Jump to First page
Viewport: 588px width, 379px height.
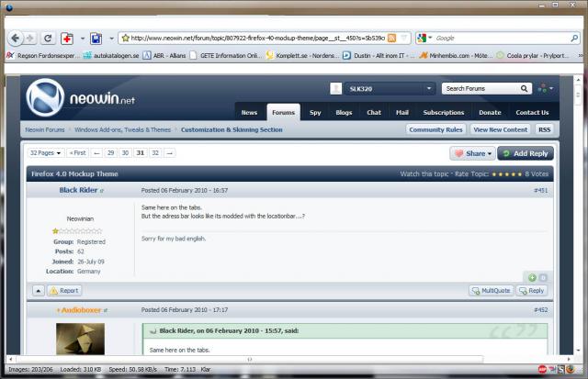click(78, 153)
